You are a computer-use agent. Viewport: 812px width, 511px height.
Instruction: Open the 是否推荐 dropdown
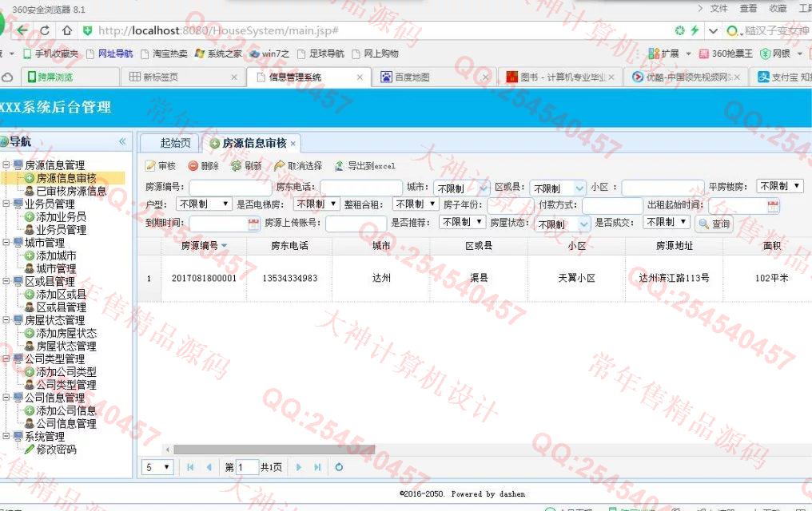click(462, 222)
